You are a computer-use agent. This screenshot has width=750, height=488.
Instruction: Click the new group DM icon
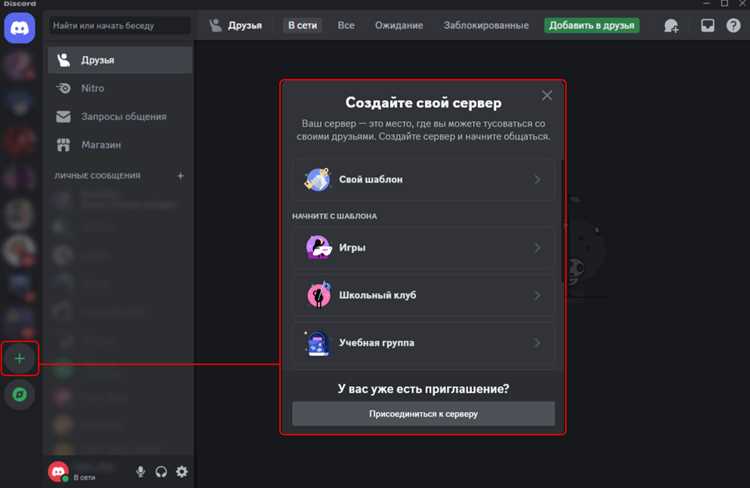671,25
